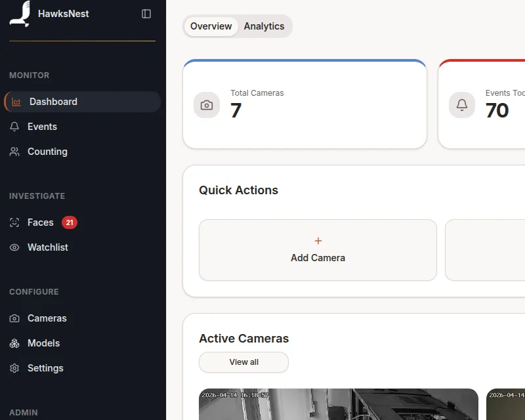Click the Watchlist eye icon

tap(14, 247)
